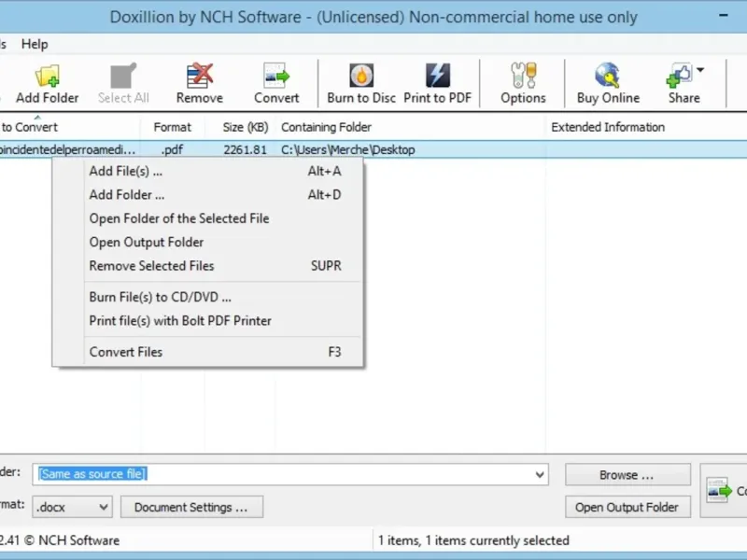Click the Extended Information column header
Image resolution: width=747 pixels, height=560 pixels.
tap(646, 127)
